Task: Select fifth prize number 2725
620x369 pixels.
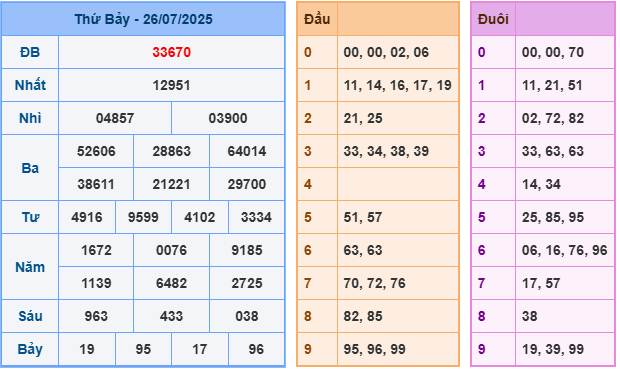Action: [x=247, y=283]
